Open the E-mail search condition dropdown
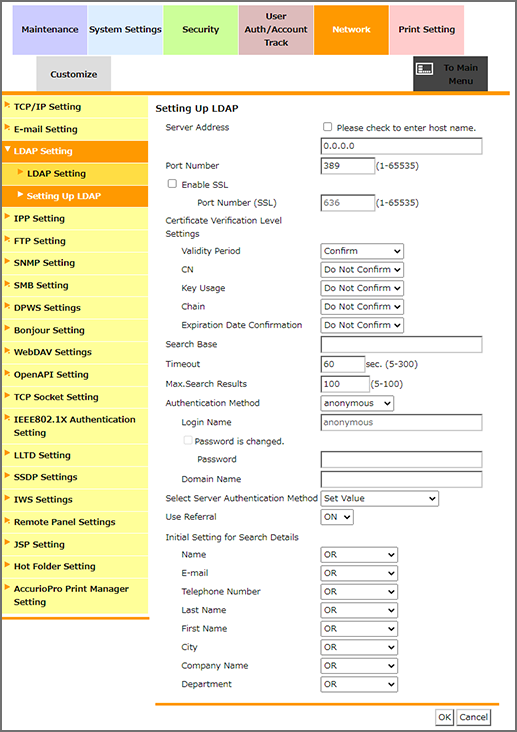 click(359, 573)
